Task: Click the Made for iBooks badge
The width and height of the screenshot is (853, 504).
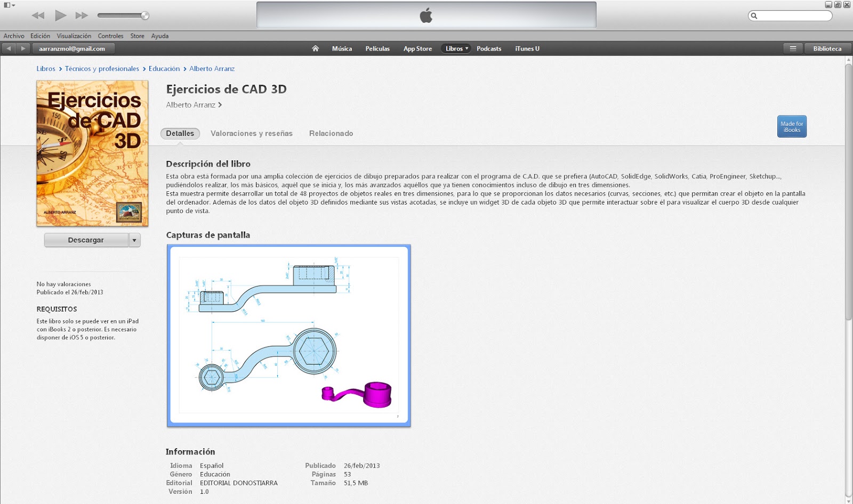Action: pos(792,127)
